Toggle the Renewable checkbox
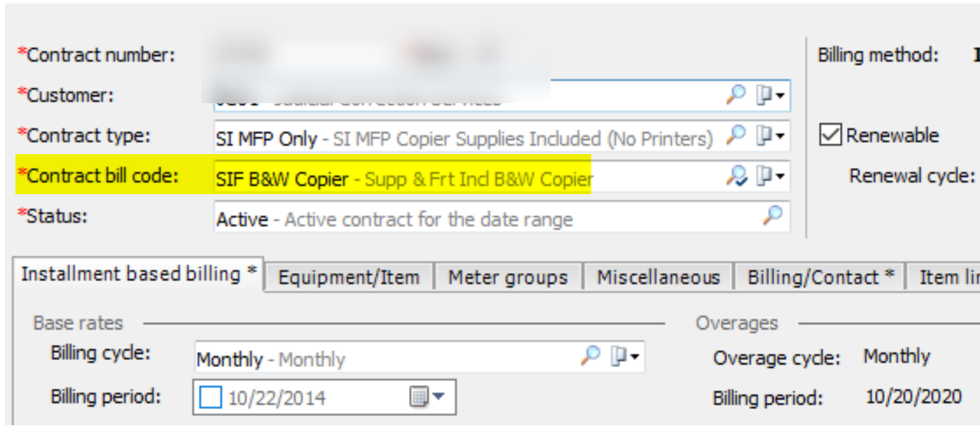980x428 pixels. tap(830, 134)
